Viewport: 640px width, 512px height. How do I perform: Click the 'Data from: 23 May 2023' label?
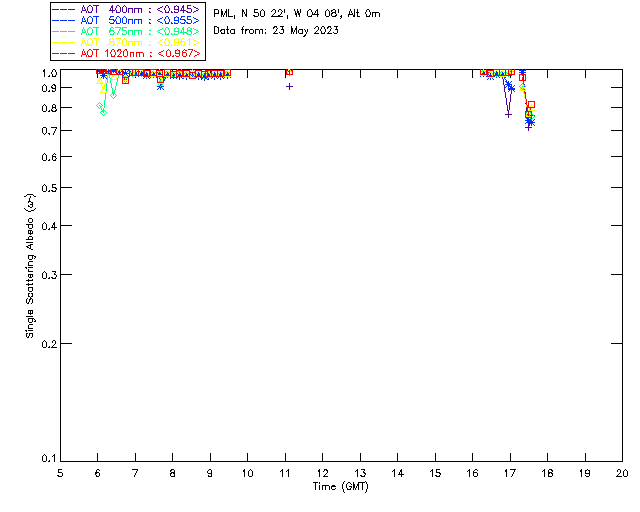(x=276, y=31)
